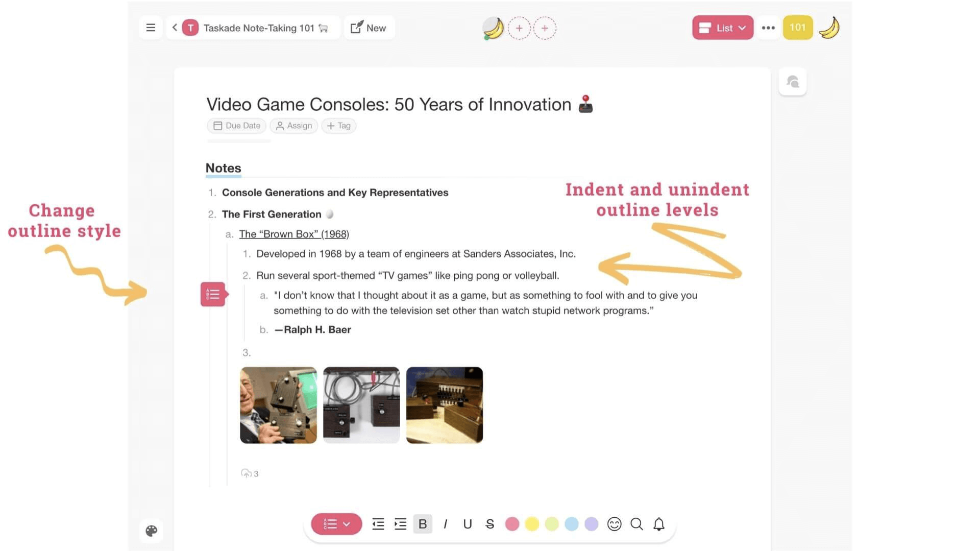Open outline format dropdown in toolbar
980x551 pixels.
point(336,524)
